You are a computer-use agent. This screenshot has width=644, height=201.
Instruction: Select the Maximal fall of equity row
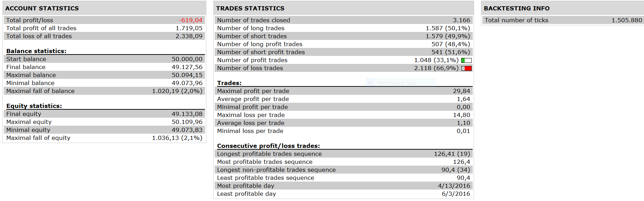coord(104,138)
